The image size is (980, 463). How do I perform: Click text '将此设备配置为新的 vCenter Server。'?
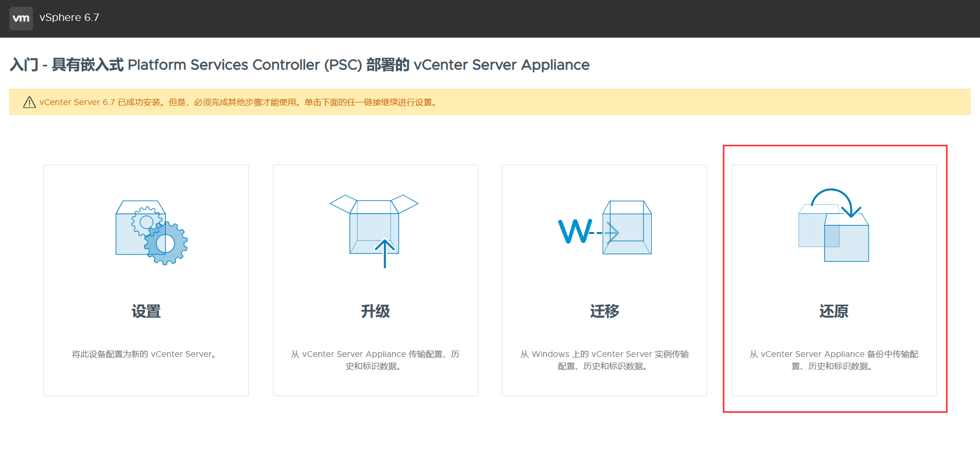click(x=146, y=354)
